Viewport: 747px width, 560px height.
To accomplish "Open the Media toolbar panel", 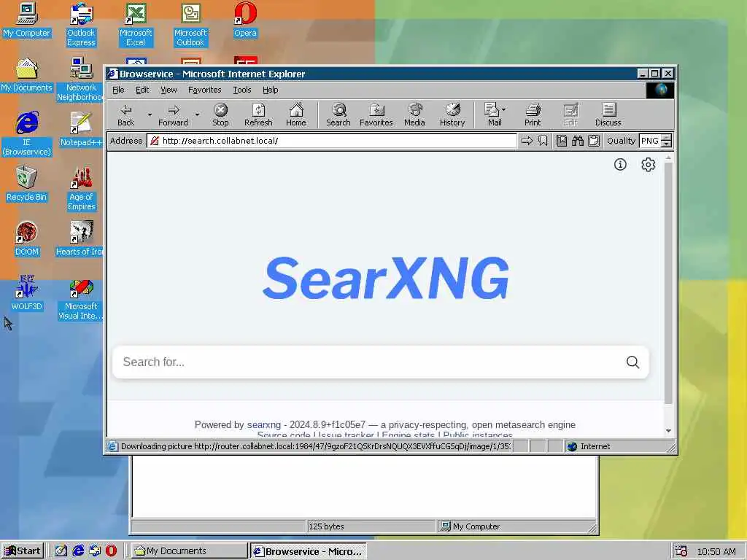I will click(x=414, y=114).
